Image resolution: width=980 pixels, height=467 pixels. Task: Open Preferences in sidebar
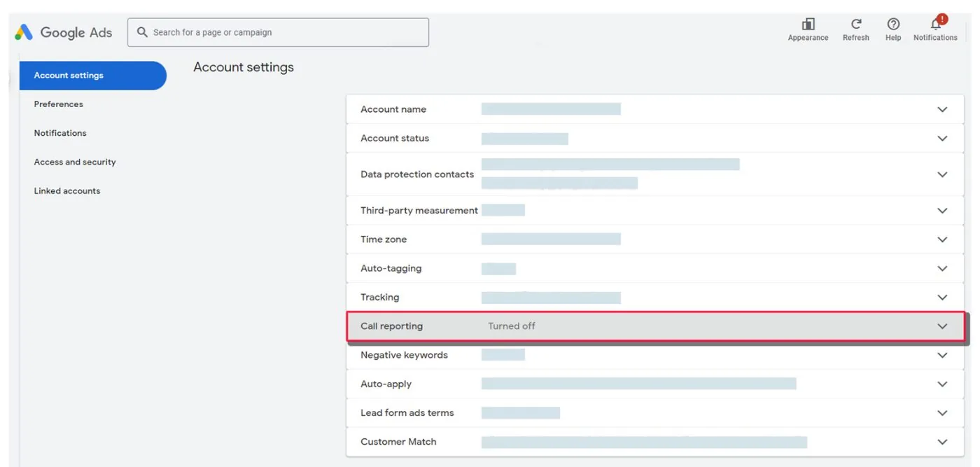point(58,104)
